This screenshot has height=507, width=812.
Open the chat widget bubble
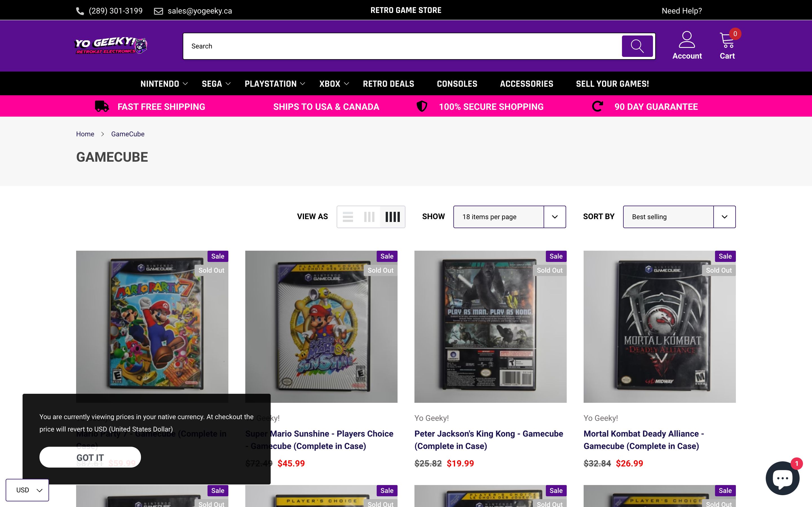[782, 478]
